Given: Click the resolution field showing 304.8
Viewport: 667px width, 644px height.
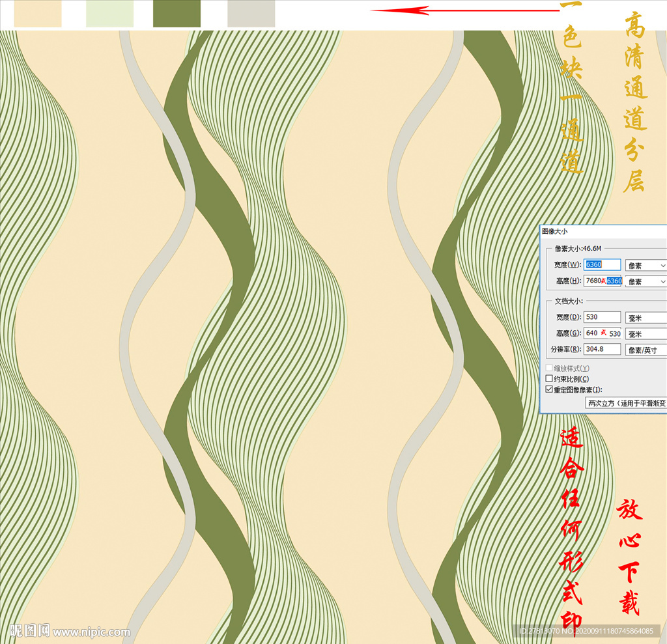Looking at the screenshot, I should tap(602, 349).
